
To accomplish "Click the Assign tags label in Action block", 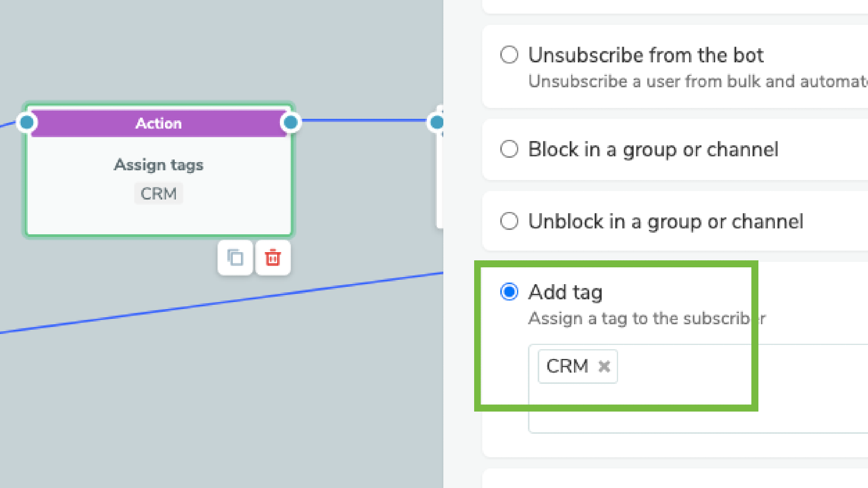I will (x=158, y=165).
